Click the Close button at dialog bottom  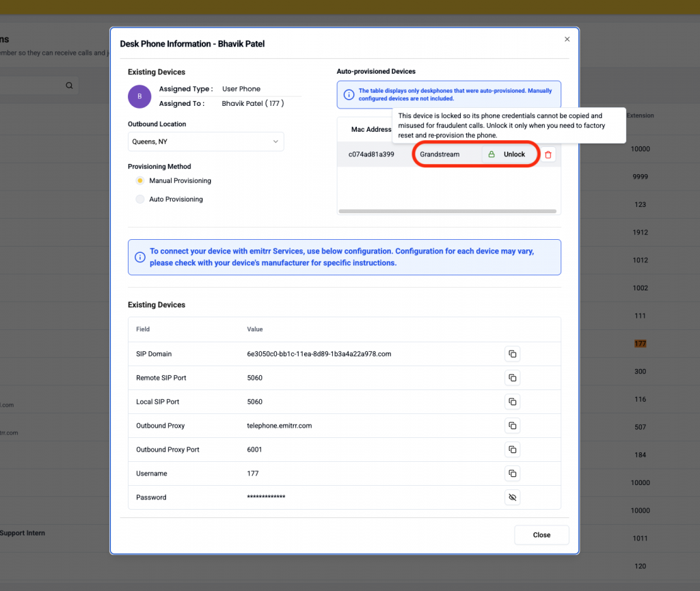(x=541, y=535)
